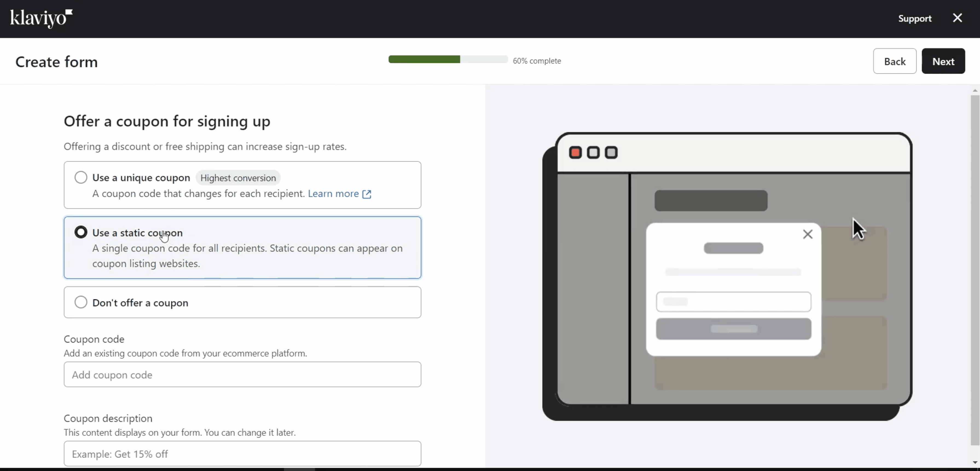Select Use a unique coupon option

coord(81,177)
